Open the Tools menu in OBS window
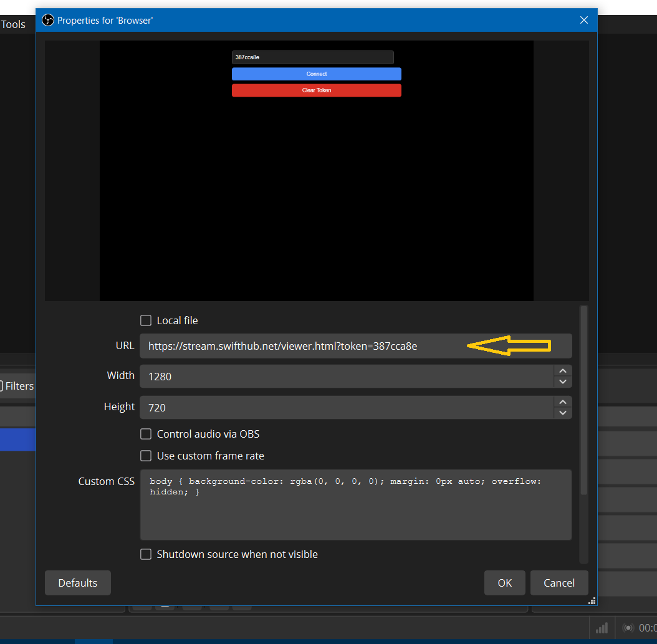Screen dimensions: 657x644 (x=13, y=24)
